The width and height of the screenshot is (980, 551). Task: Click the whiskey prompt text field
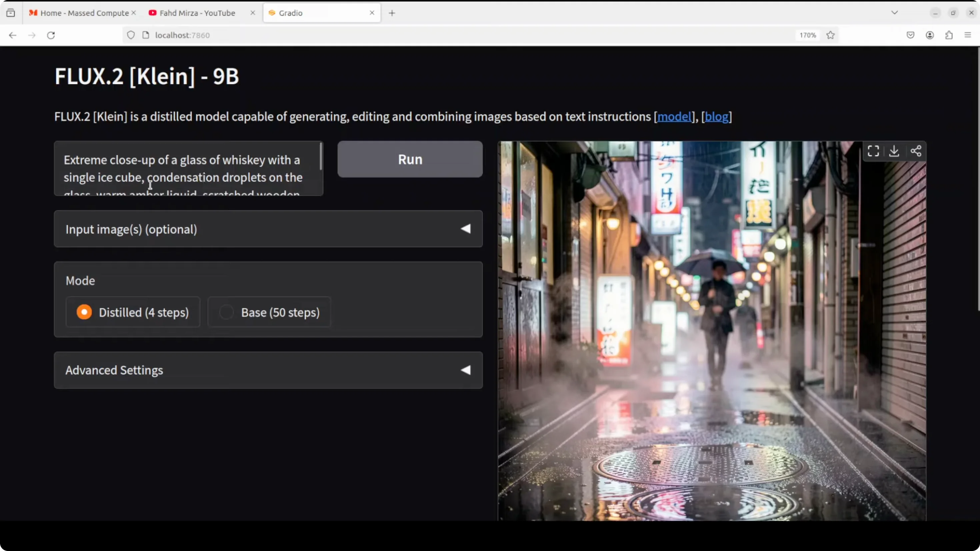coord(183,169)
